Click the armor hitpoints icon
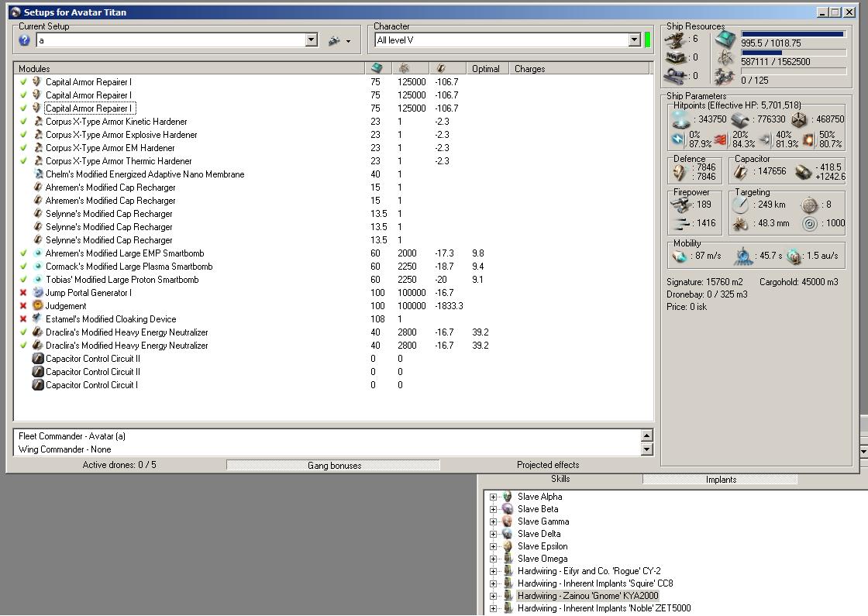This screenshot has width=868, height=616. (x=739, y=119)
